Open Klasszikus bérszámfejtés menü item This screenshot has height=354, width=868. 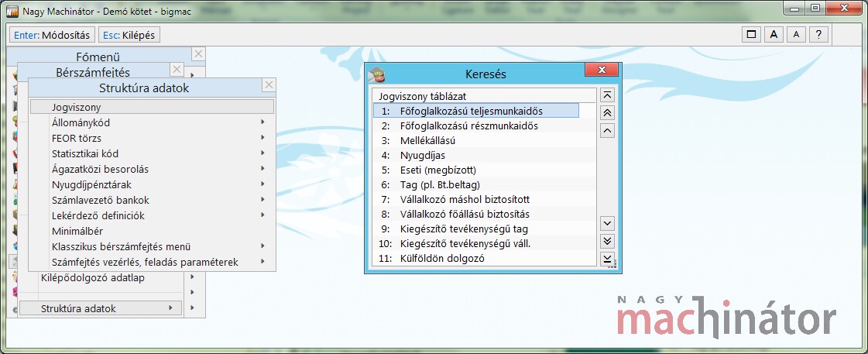click(152, 246)
